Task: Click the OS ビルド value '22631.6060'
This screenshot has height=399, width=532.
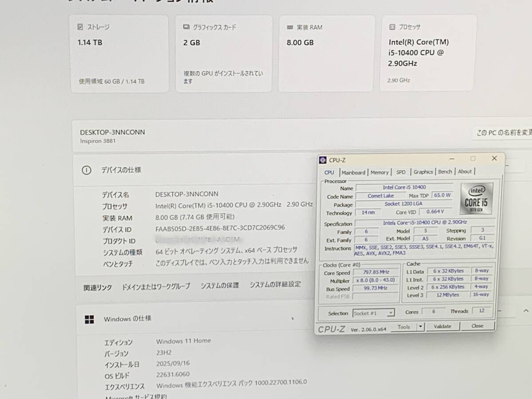Action: tap(173, 374)
